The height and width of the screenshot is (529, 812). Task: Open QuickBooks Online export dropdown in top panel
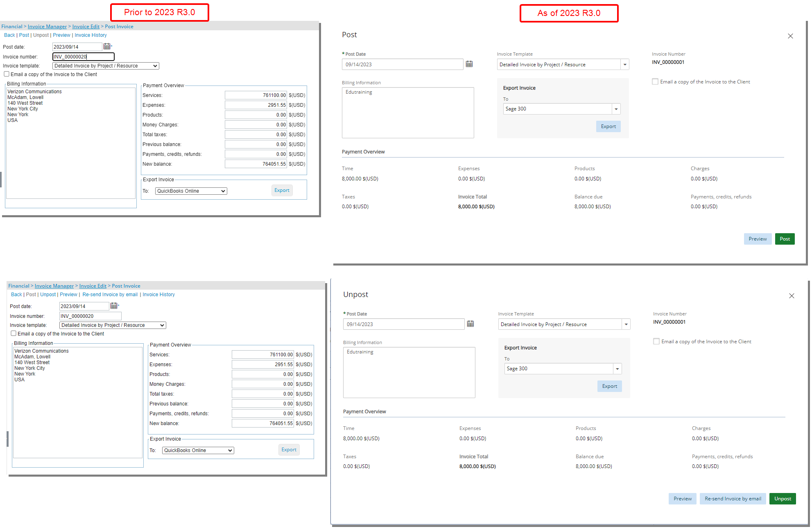point(191,191)
